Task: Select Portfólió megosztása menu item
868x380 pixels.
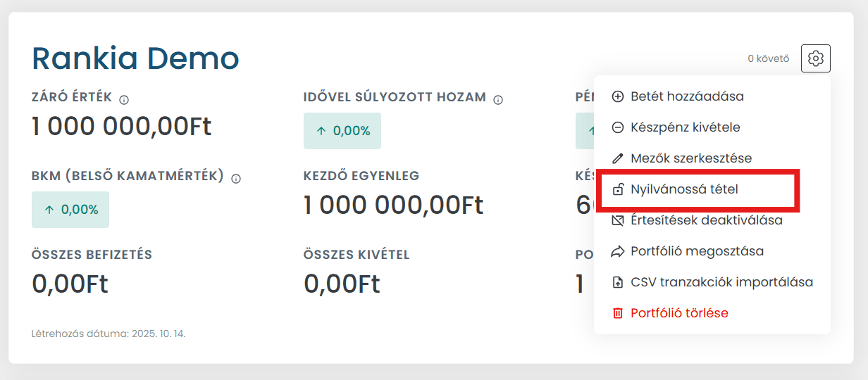Action: coord(697,251)
